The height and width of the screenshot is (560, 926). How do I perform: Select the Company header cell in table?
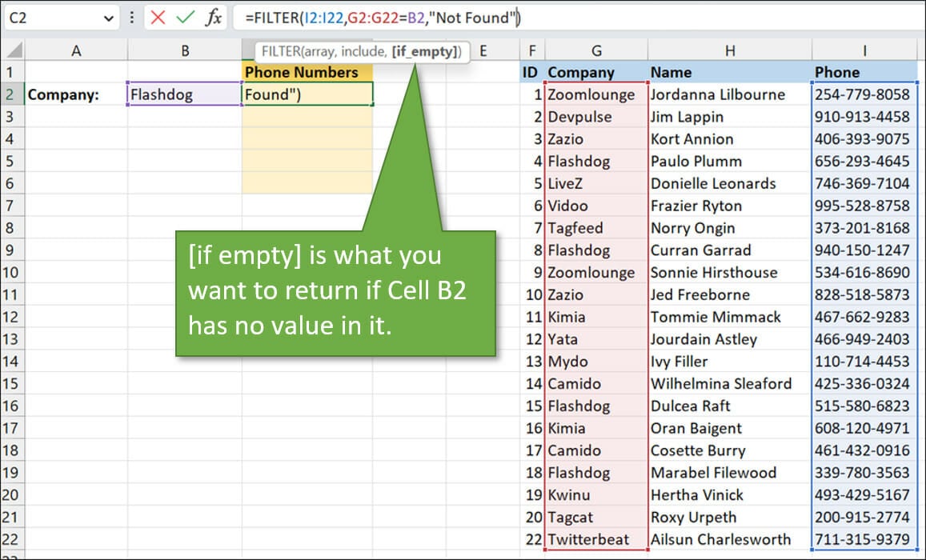tap(595, 72)
